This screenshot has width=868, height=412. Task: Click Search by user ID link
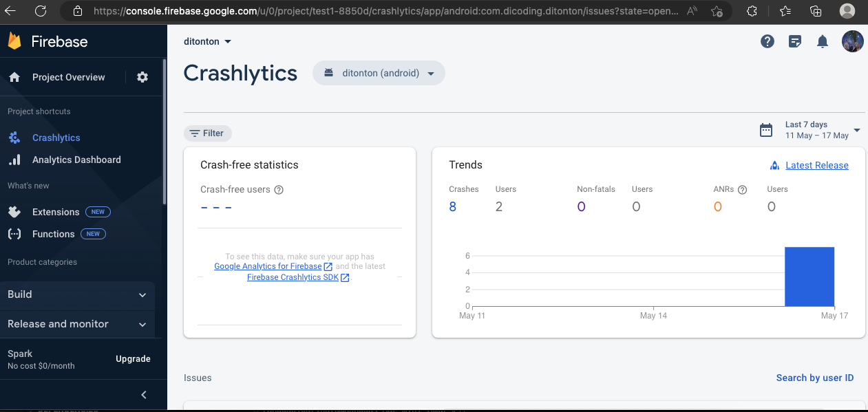pyautogui.click(x=815, y=378)
